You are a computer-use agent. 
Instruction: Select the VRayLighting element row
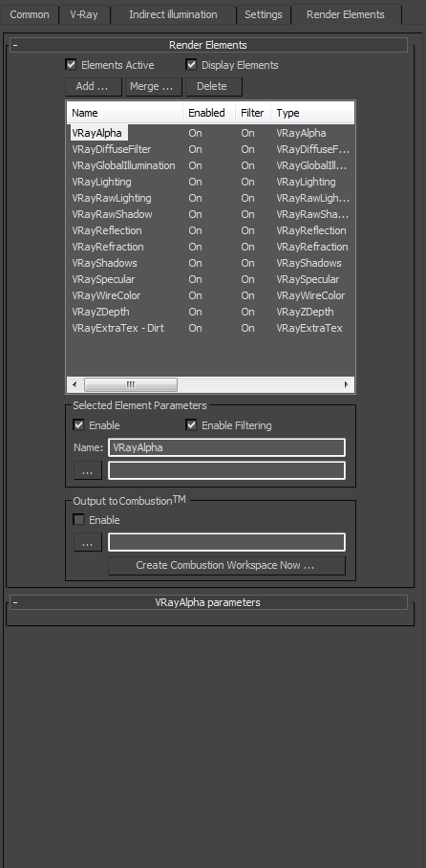[210, 182]
